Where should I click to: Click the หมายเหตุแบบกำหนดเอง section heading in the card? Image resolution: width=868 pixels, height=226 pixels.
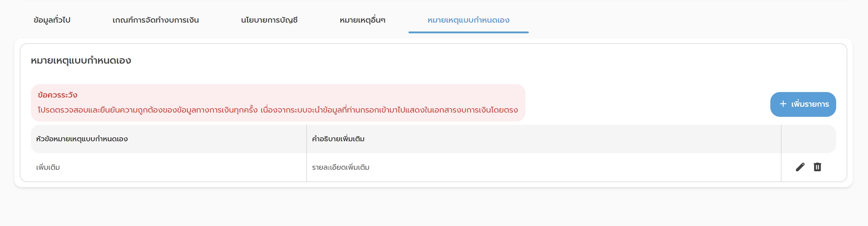[x=81, y=61]
